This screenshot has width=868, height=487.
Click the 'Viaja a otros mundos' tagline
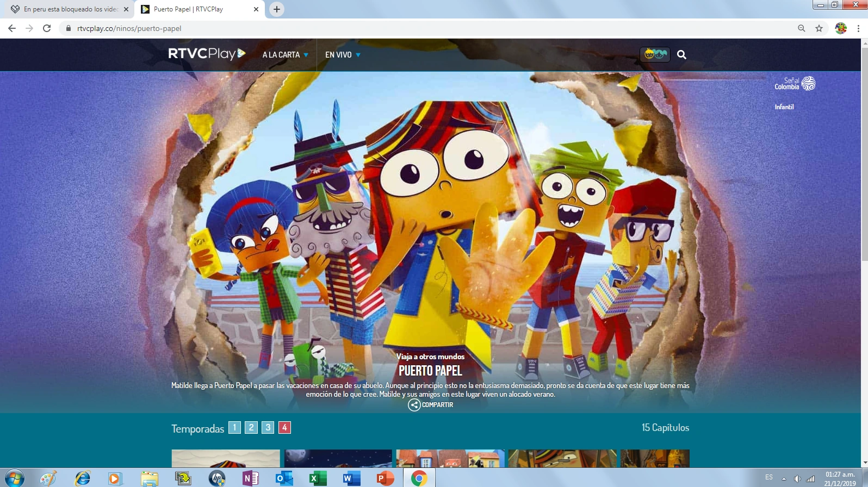point(430,357)
